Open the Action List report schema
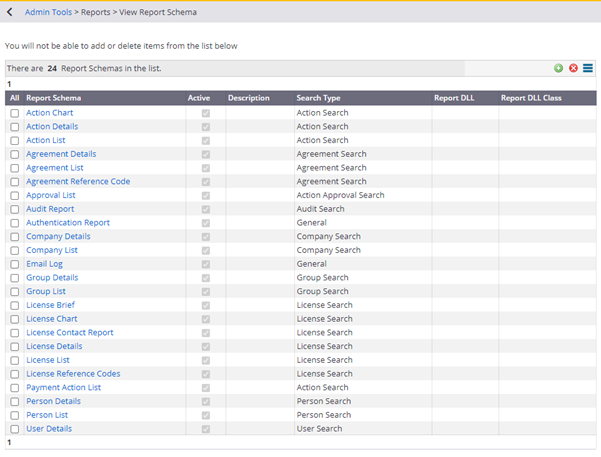This screenshot has width=601, height=457. click(46, 140)
